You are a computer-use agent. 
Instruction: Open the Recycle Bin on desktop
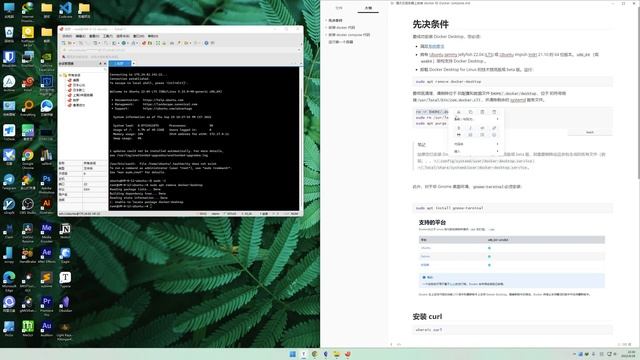[x=9, y=34]
